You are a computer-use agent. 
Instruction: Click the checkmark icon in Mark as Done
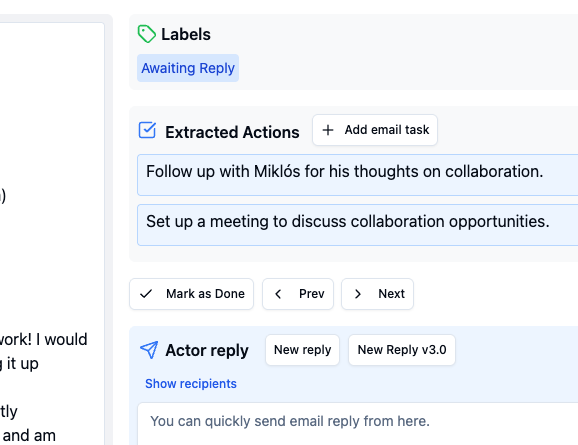[146, 294]
